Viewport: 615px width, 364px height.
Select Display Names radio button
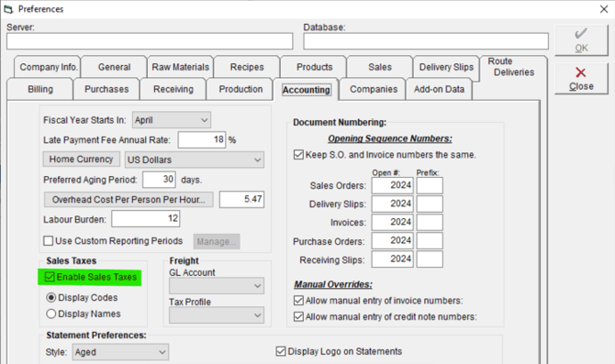click(x=51, y=314)
